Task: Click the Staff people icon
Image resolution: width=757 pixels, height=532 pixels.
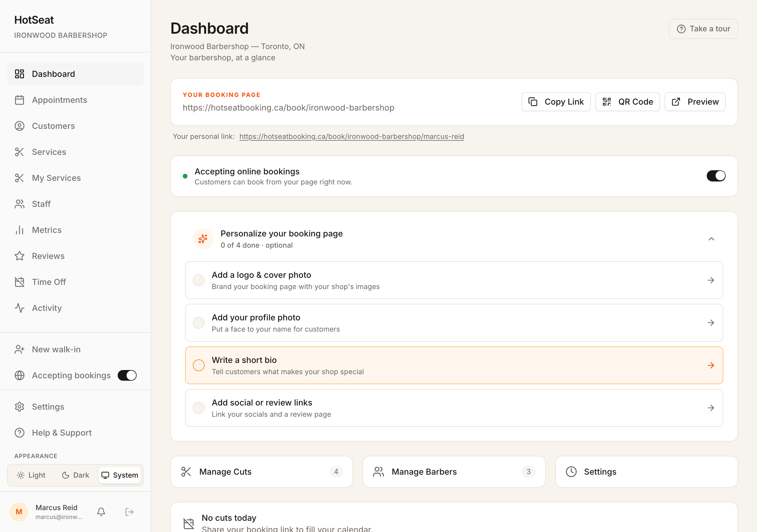Action: coord(20,204)
